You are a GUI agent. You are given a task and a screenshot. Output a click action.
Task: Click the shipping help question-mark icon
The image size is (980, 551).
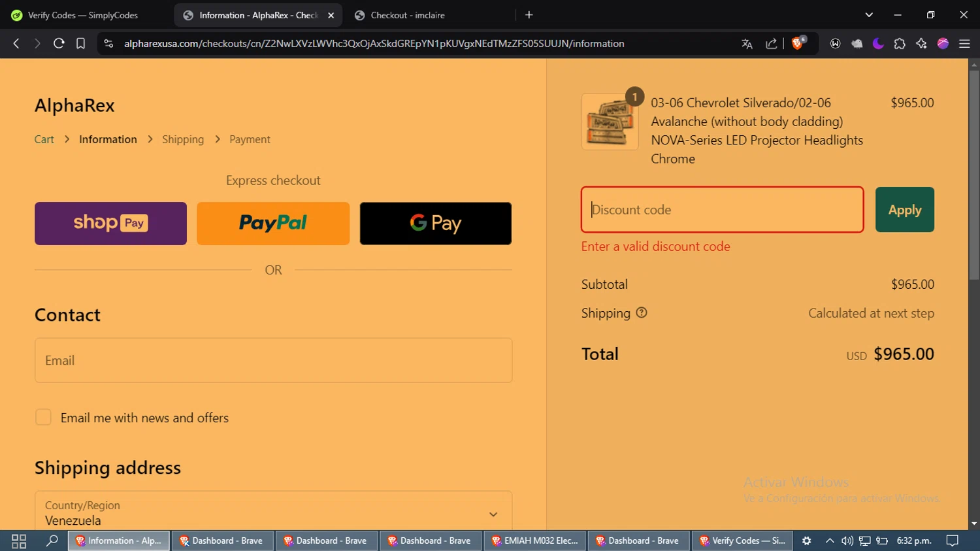[x=642, y=312]
